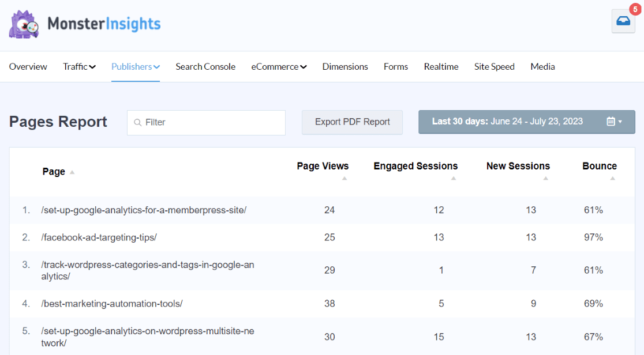Click the magnifying glass in the Filter box
The width and height of the screenshot is (644, 355).
[138, 122]
